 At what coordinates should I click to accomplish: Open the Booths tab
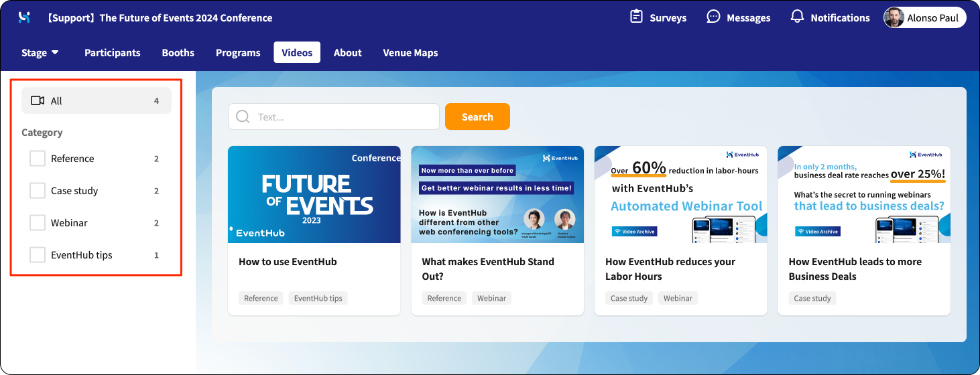(178, 52)
